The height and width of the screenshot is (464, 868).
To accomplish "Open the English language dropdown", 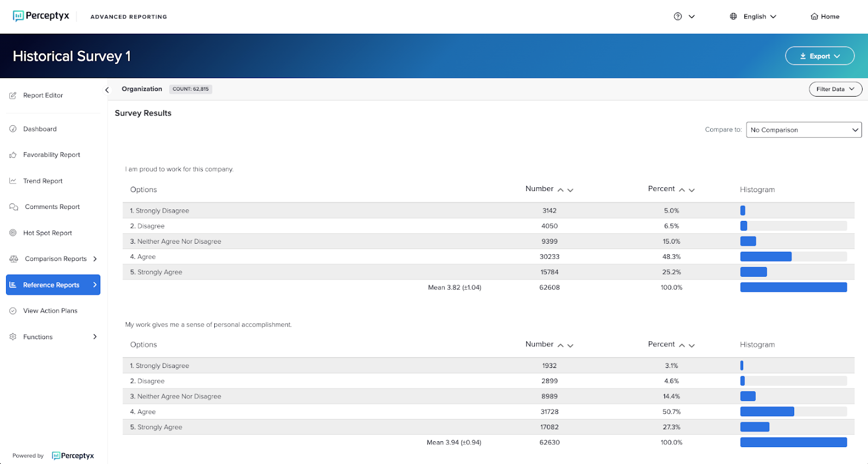I will click(760, 17).
